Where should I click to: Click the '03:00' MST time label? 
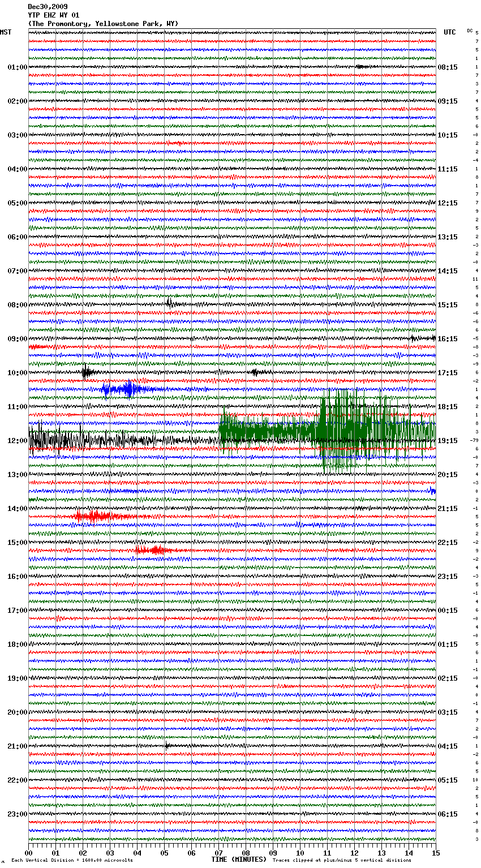click(x=18, y=135)
